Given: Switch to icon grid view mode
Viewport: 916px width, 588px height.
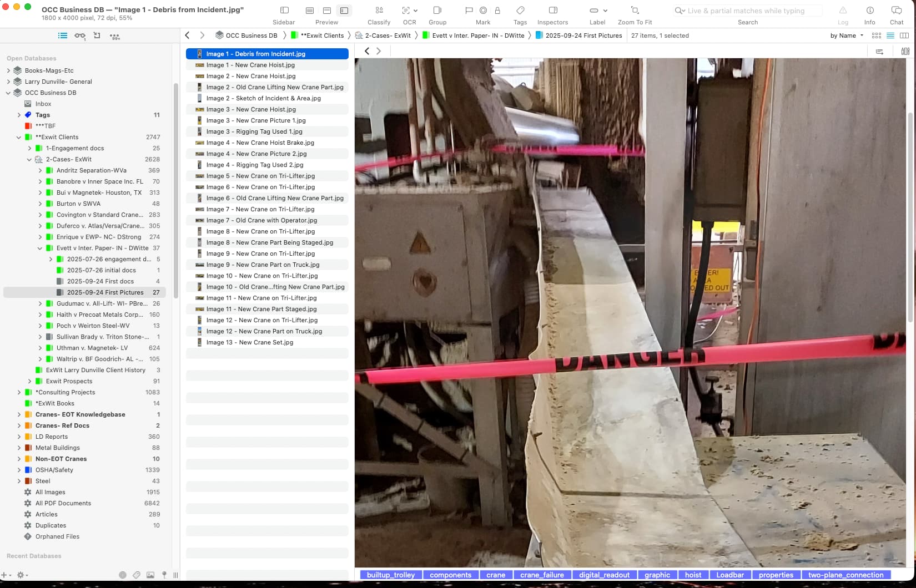Looking at the screenshot, I should [877, 36].
